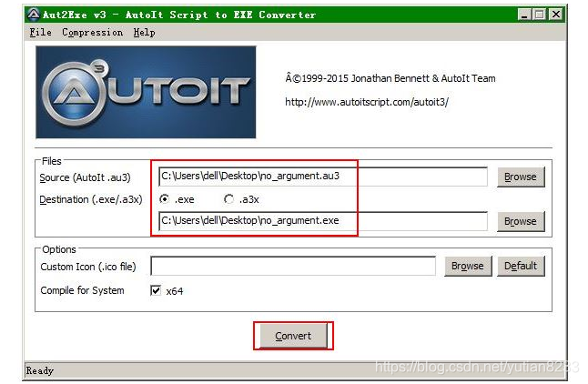The width and height of the screenshot is (588, 384).
Task: Click the Custom Icon (.ico file) label
Action: click(x=88, y=267)
